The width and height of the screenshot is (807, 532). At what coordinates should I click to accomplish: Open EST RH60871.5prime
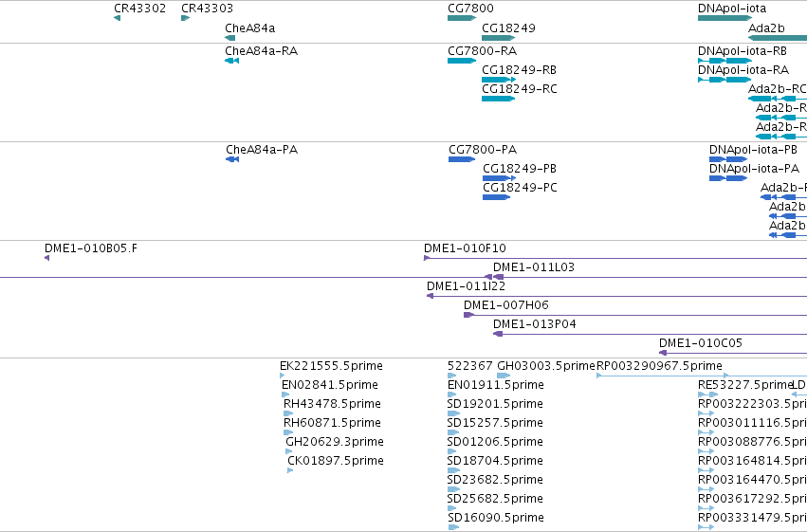click(x=332, y=424)
